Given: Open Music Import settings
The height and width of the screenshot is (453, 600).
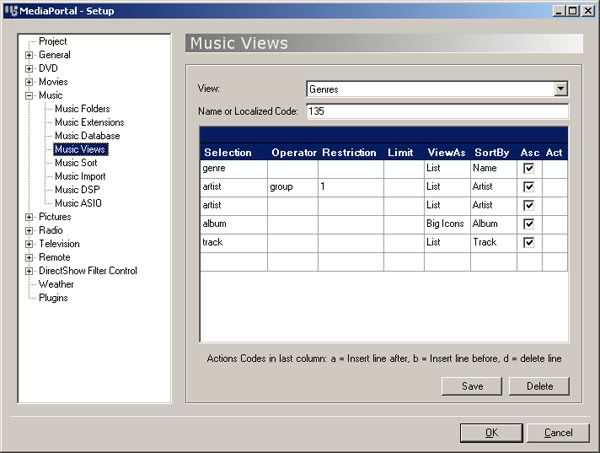Looking at the screenshot, I should (80, 176).
